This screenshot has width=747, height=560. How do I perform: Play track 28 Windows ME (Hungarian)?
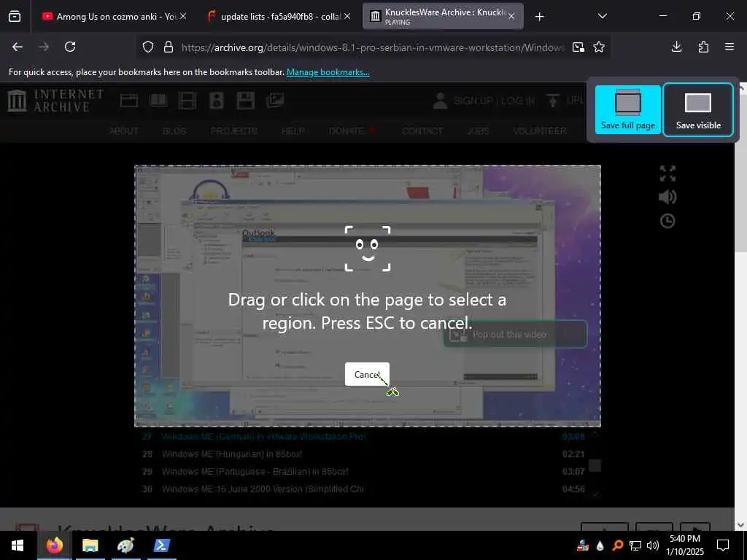click(363, 454)
